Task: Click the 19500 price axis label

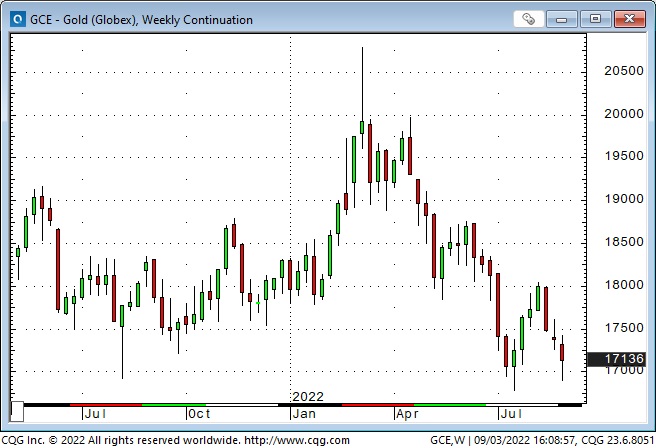Action: (x=624, y=156)
